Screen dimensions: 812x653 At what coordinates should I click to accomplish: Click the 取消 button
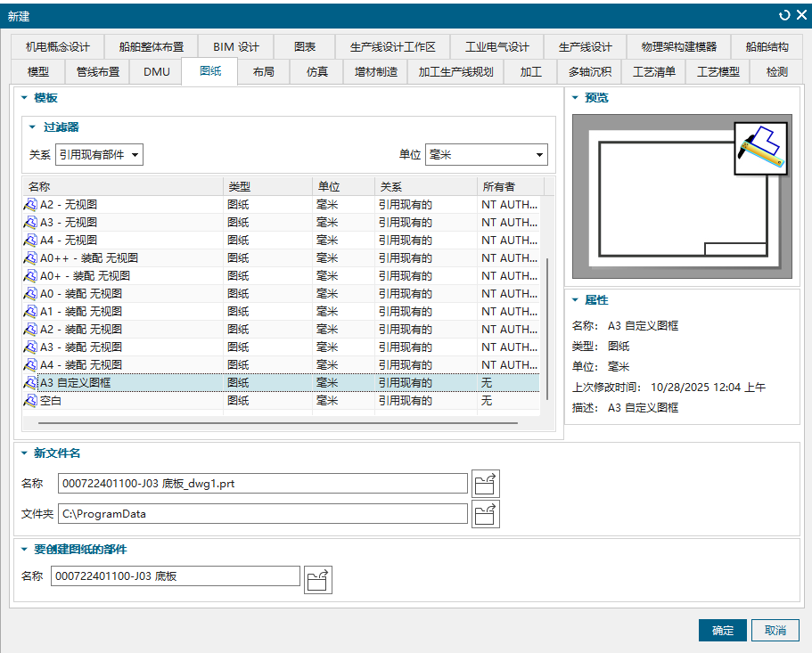775,630
